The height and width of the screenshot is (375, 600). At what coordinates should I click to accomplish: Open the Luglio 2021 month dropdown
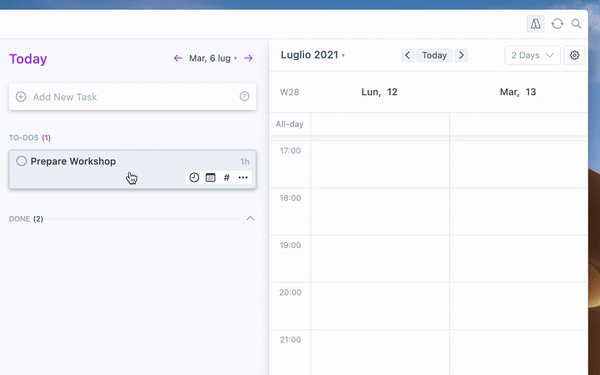pos(313,55)
